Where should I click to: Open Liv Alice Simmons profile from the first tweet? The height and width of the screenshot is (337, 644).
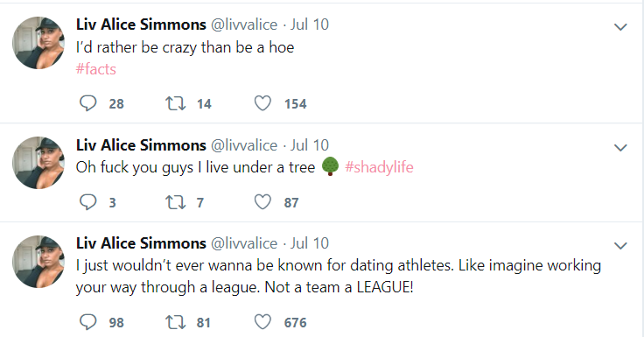141,25
